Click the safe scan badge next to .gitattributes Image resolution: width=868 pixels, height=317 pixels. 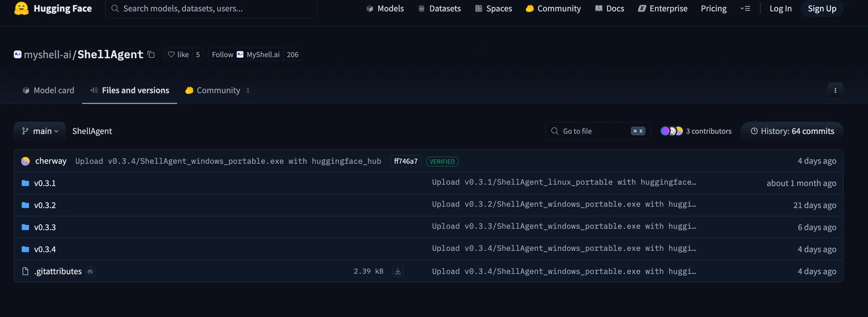[x=90, y=272]
